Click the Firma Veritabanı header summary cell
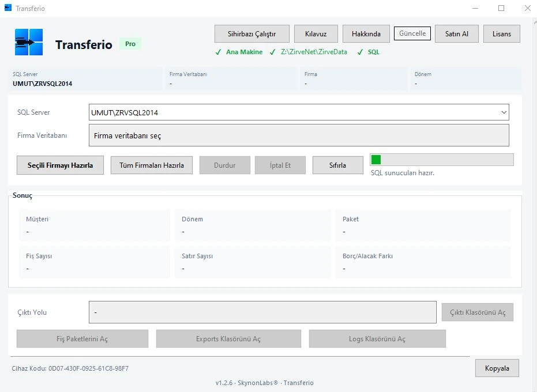Image resolution: width=537 pixels, height=392 pixels. [x=231, y=79]
